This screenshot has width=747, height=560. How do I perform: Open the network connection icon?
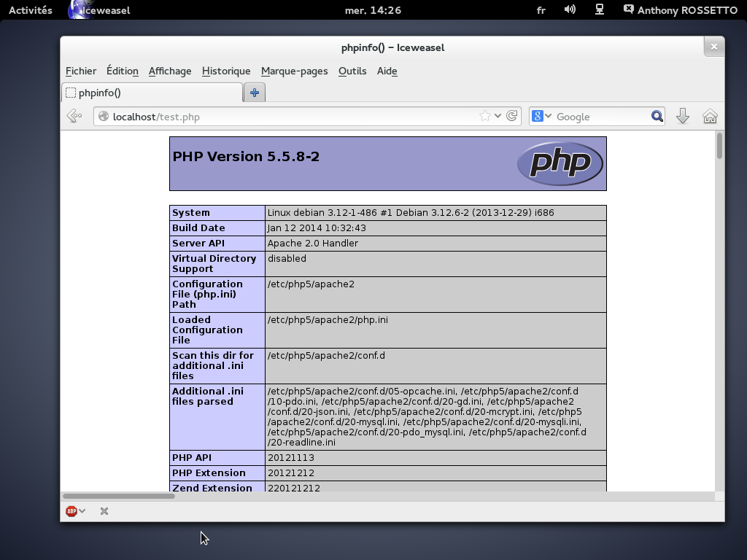(600, 9)
